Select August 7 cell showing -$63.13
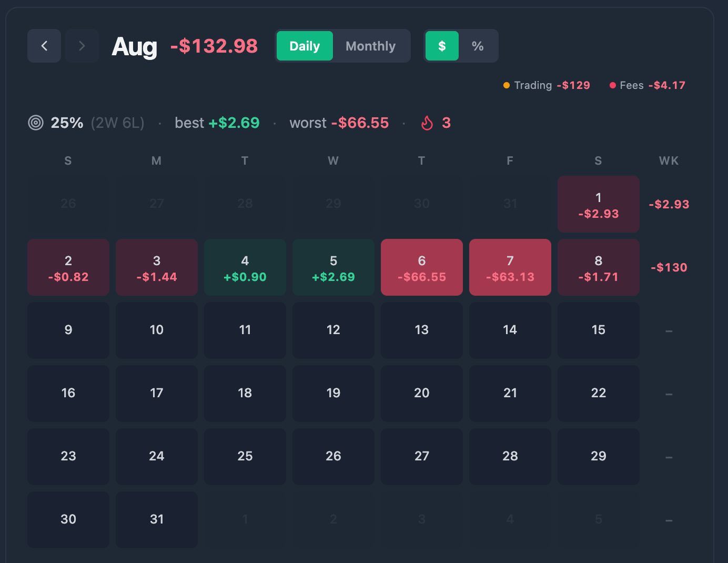Screen dimensions: 728x563 (x=510, y=267)
